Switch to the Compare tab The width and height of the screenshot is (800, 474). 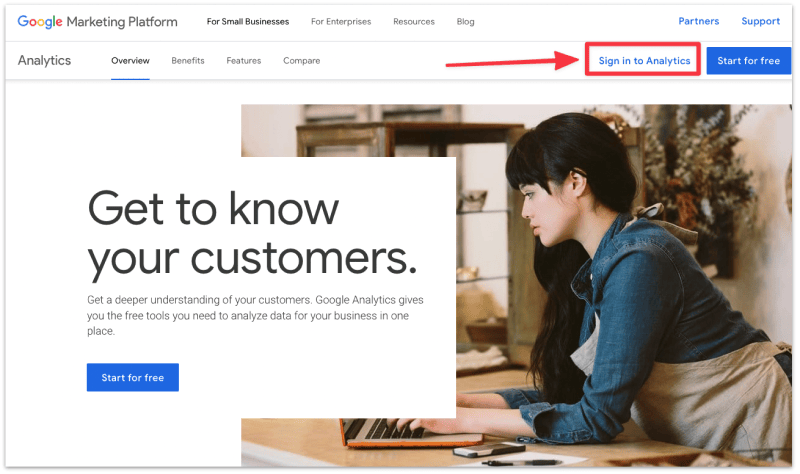pos(302,60)
